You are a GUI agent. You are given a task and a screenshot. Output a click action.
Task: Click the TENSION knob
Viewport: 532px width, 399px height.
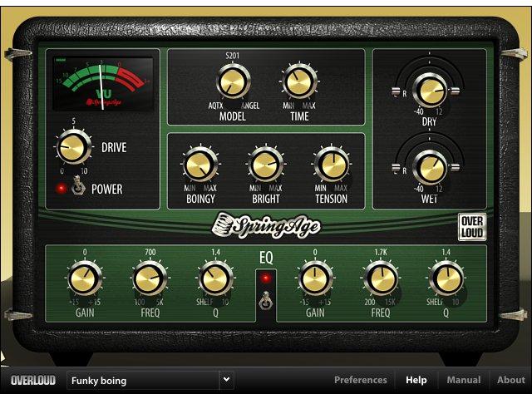click(x=332, y=165)
